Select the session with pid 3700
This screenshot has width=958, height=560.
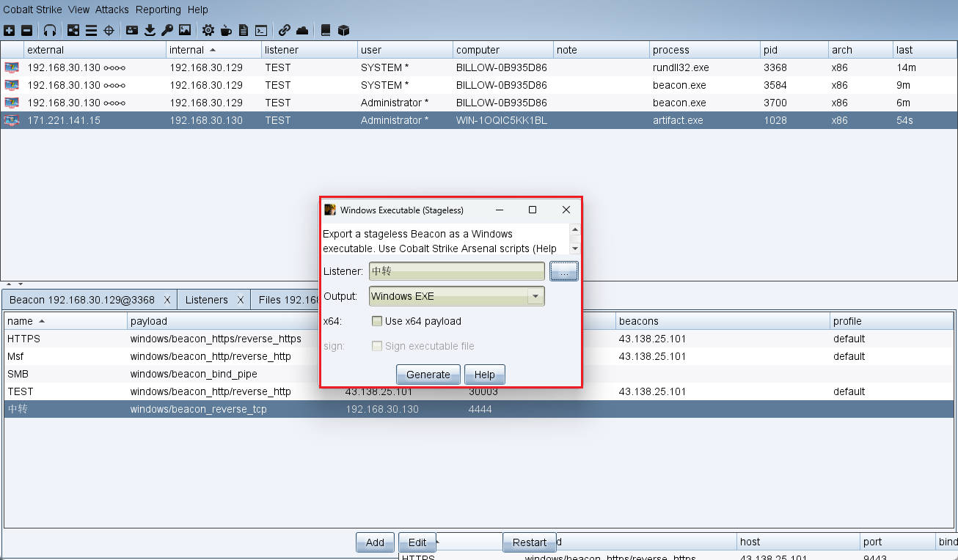[x=479, y=103]
